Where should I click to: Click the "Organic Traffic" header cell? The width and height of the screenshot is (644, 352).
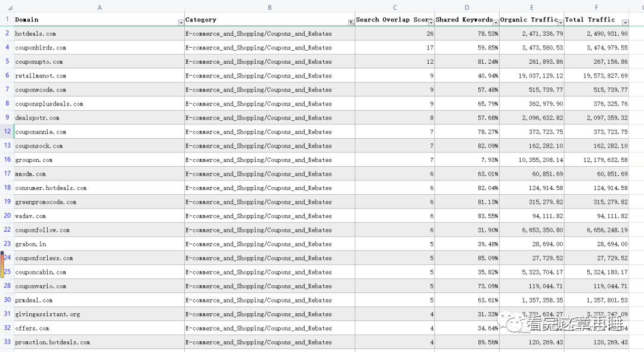pyautogui.click(x=532, y=19)
